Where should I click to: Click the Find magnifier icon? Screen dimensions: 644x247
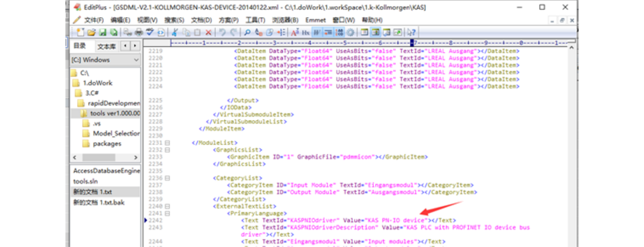(248, 32)
